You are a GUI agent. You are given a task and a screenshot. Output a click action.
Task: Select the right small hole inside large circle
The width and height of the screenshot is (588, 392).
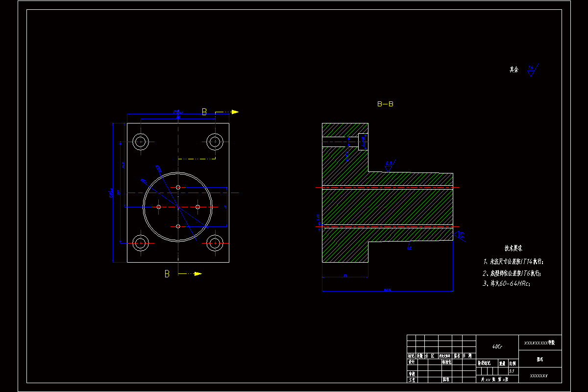(197, 207)
